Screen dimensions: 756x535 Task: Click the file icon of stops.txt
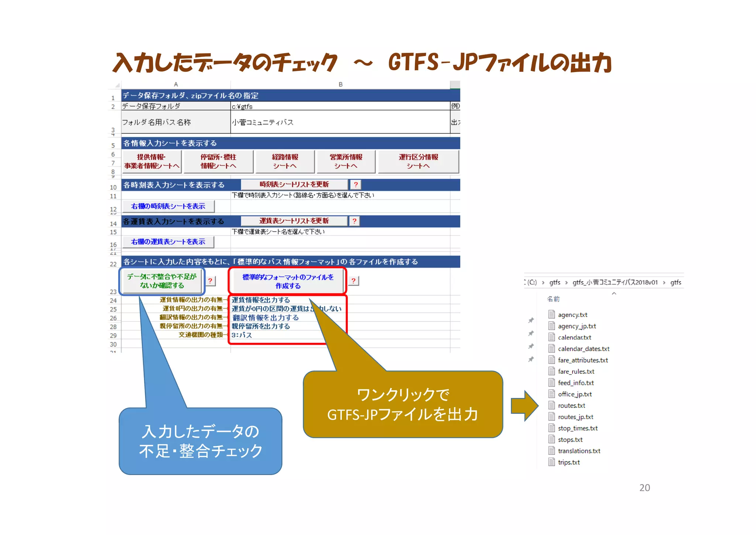(x=551, y=439)
